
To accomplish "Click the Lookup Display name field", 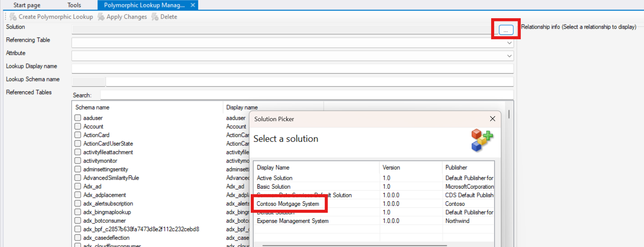I will tap(292, 68).
